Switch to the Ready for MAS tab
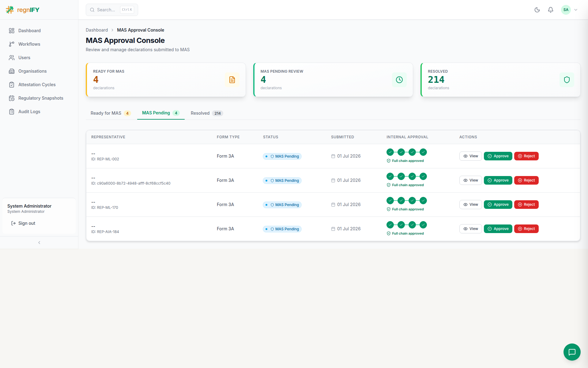588x368 pixels. pyautogui.click(x=111, y=113)
